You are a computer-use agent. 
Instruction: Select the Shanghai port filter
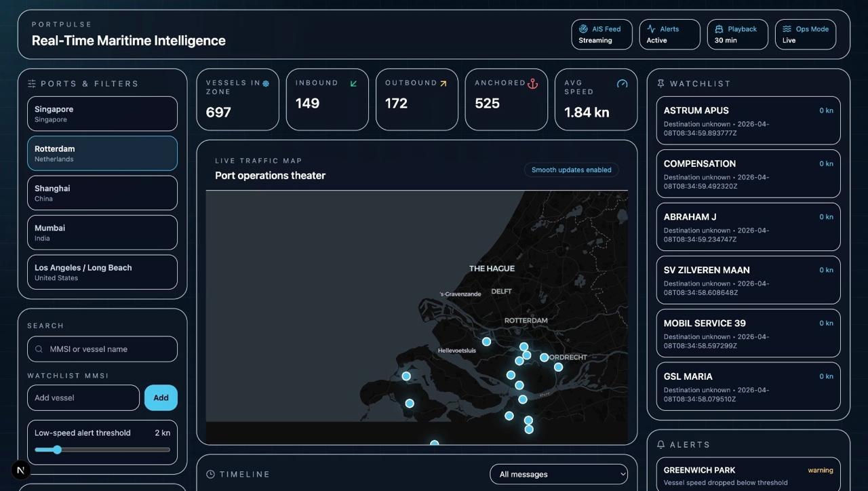point(102,193)
